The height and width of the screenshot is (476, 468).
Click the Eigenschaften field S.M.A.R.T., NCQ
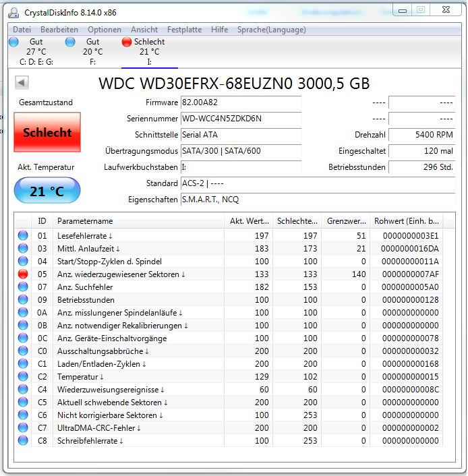click(x=318, y=200)
